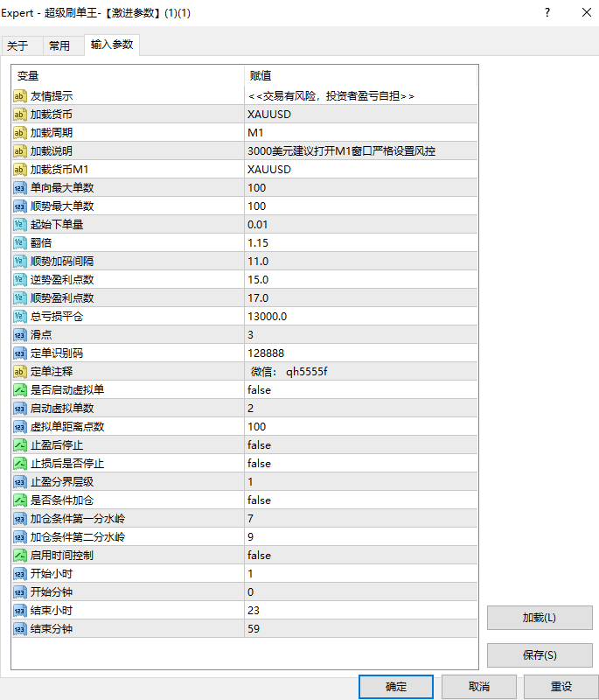The image size is (599, 700).
Task: Click the boolean icon beside 是否启动虚拟单
Action: [x=19, y=389]
